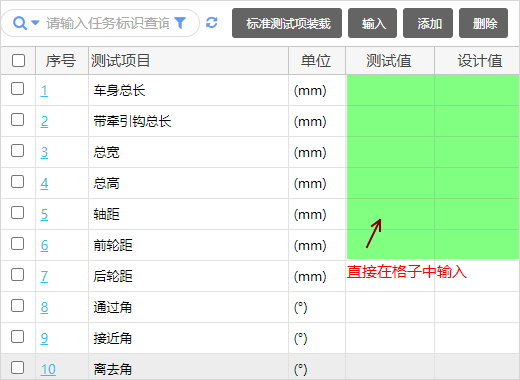Click the 删除 button
Viewport: 520px width, 380px height.
click(484, 23)
